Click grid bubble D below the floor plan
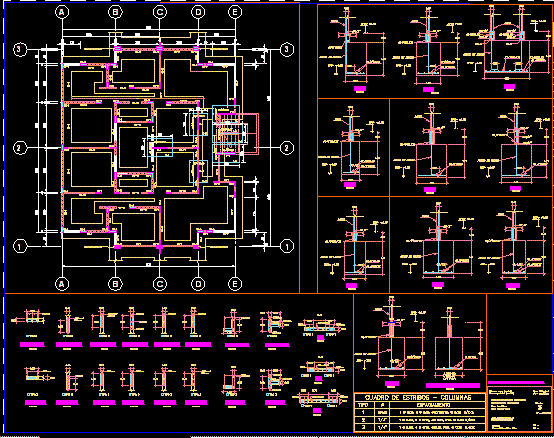This screenshot has width=554, height=438. 198,284
